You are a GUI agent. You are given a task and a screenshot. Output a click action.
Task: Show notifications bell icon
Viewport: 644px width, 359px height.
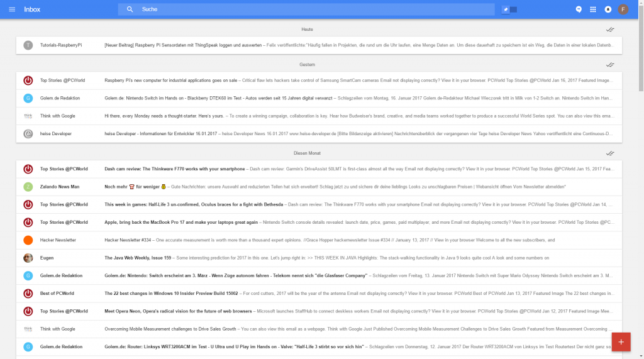(x=608, y=9)
